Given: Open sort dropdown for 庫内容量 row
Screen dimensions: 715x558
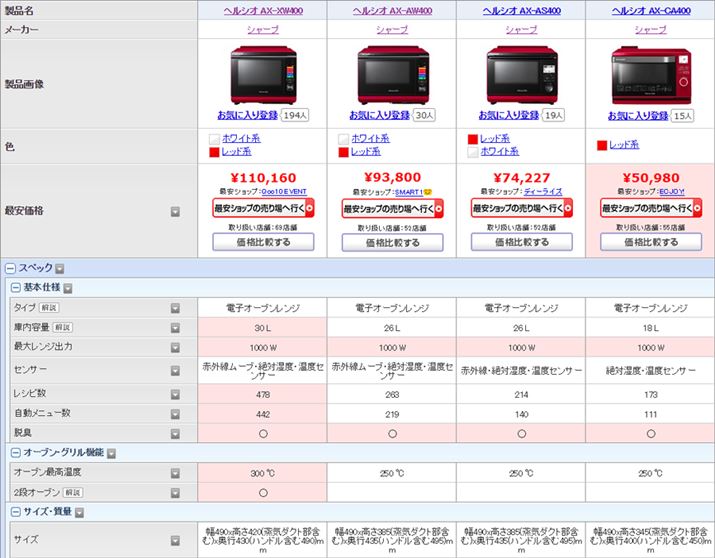Looking at the screenshot, I should tap(175, 327).
